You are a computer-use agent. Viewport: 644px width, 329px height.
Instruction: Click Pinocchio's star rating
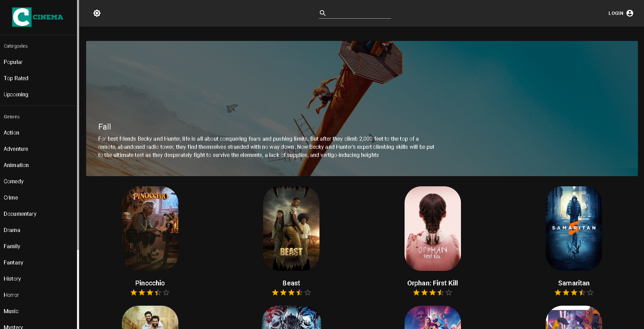point(150,292)
